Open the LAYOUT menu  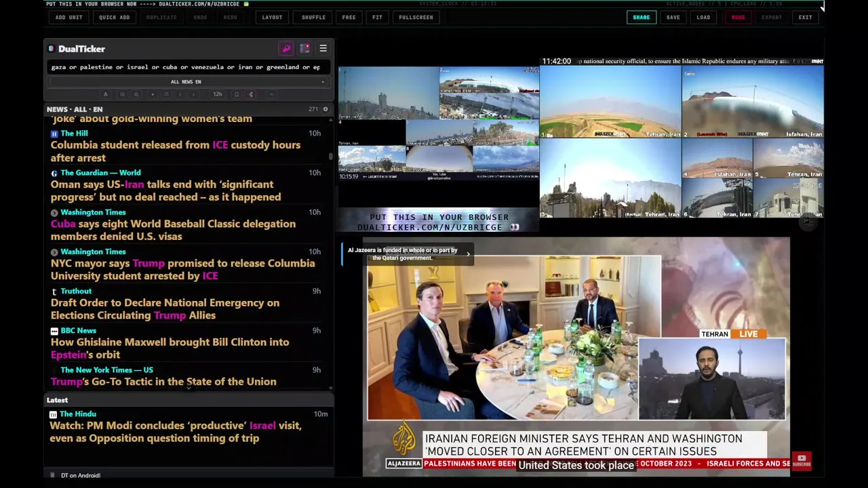pyautogui.click(x=272, y=18)
